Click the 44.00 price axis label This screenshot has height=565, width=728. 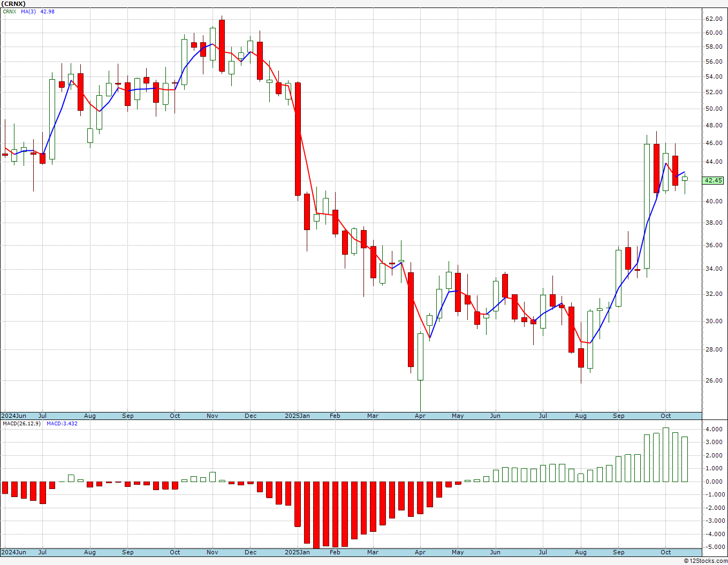(714, 162)
